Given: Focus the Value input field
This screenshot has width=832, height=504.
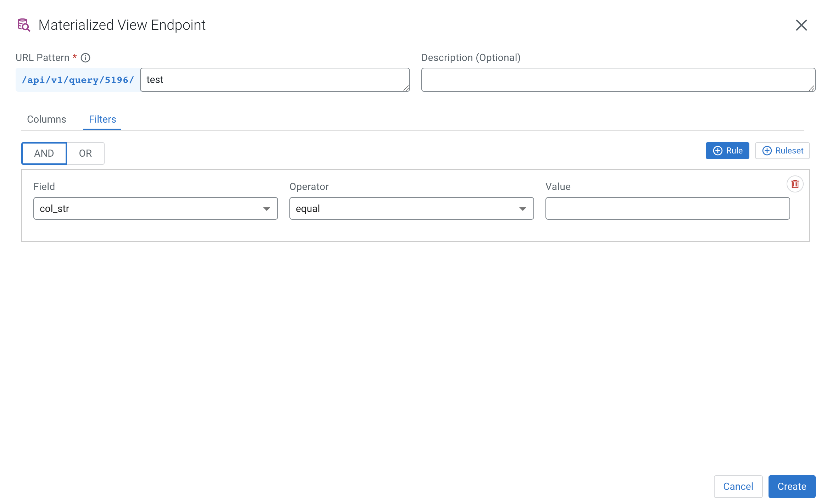Looking at the screenshot, I should tap(667, 208).
